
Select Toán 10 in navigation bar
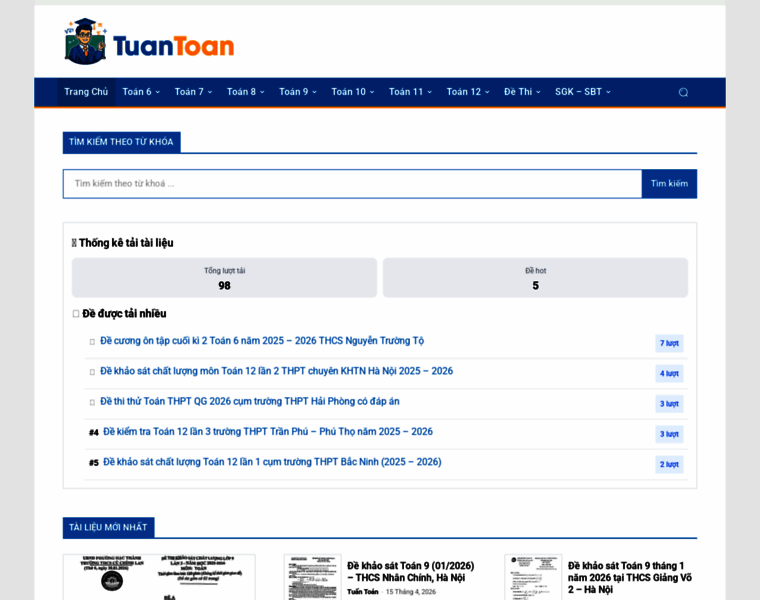(x=352, y=92)
